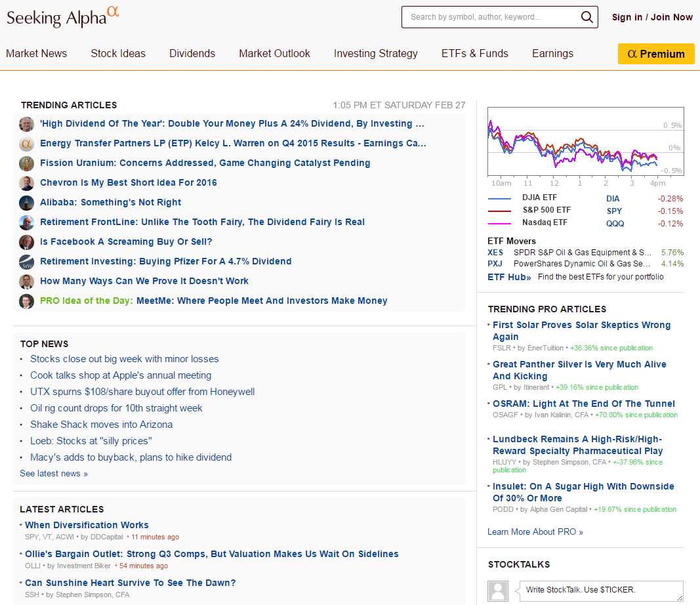Open Great Panther Silver PRO article

(579, 370)
